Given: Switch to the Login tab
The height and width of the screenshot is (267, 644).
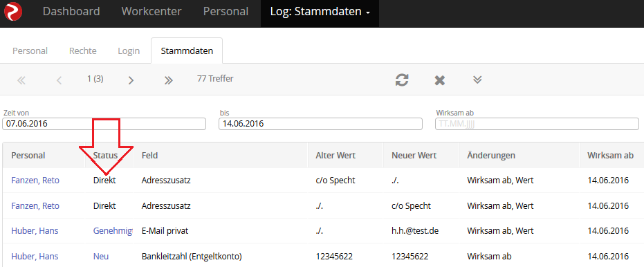Looking at the screenshot, I should (x=129, y=51).
